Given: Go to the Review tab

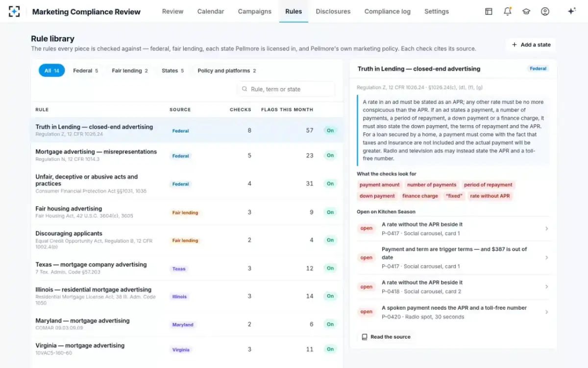Looking at the screenshot, I should (172, 11).
